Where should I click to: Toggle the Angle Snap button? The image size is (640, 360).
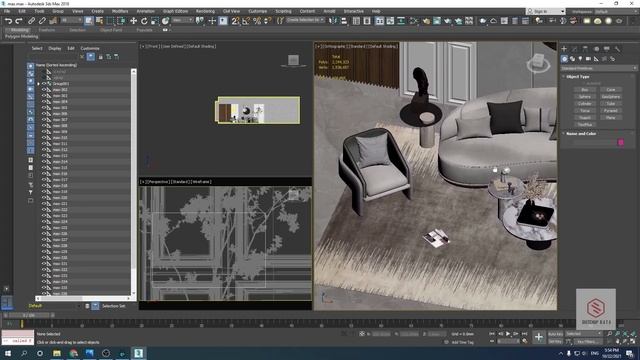pos(246,21)
